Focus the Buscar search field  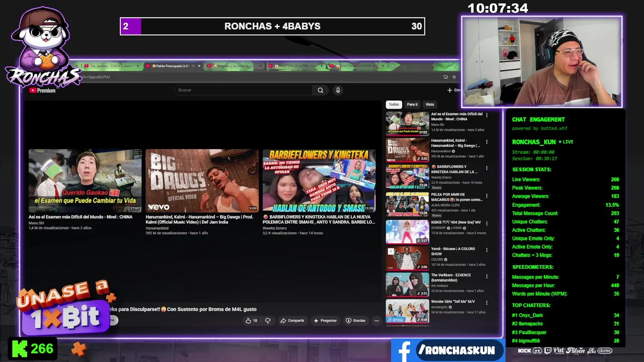point(244,90)
